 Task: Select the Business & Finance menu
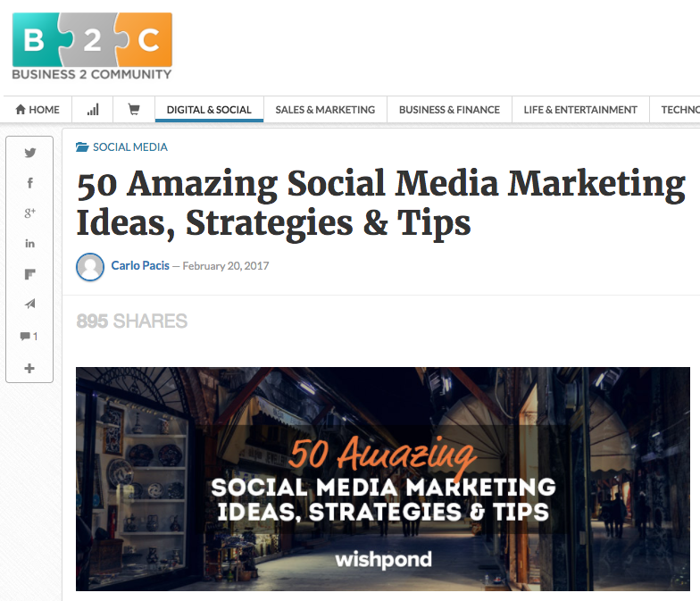[x=449, y=109]
